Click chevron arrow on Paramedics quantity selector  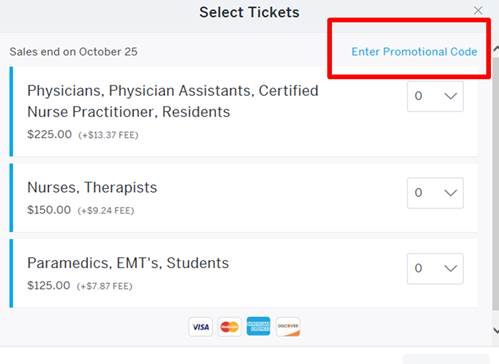pyautogui.click(x=451, y=269)
